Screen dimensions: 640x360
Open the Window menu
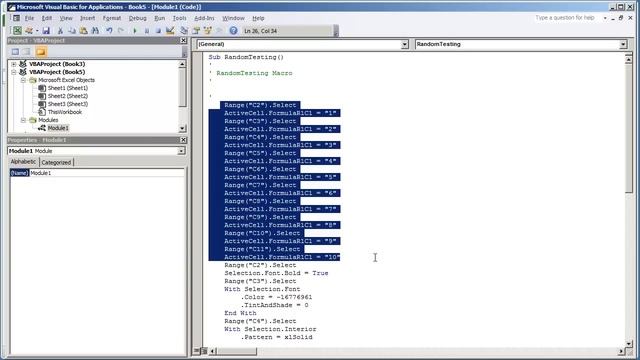(233, 18)
